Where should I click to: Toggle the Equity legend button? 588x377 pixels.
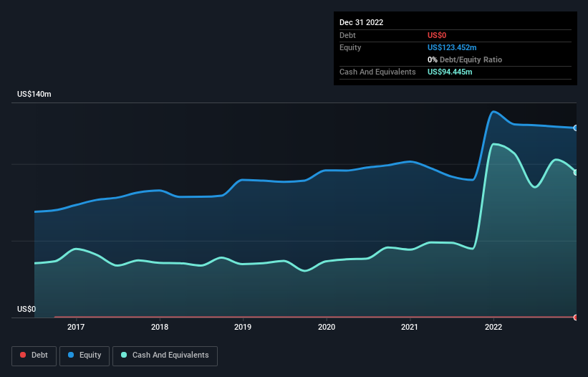[85, 355]
